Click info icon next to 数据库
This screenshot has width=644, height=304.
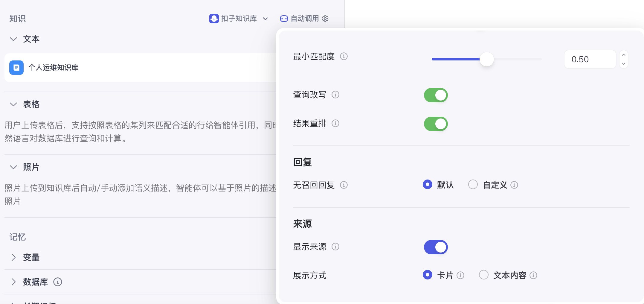coord(57,282)
